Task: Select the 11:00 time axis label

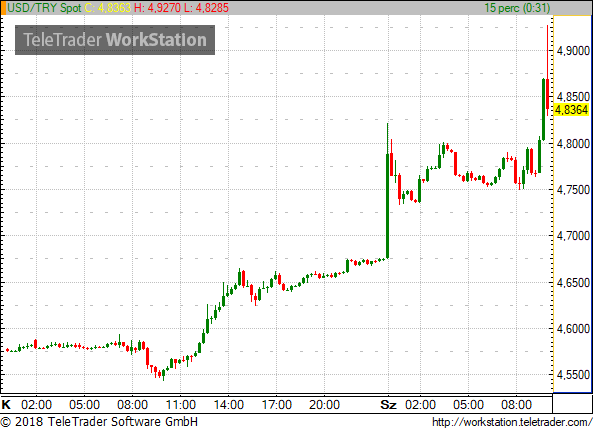Action: tap(180, 405)
